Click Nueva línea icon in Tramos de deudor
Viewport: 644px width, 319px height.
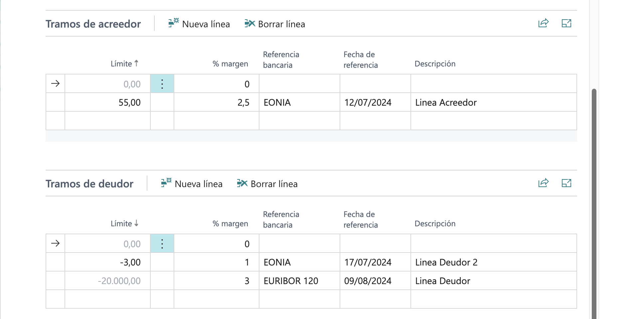point(166,183)
